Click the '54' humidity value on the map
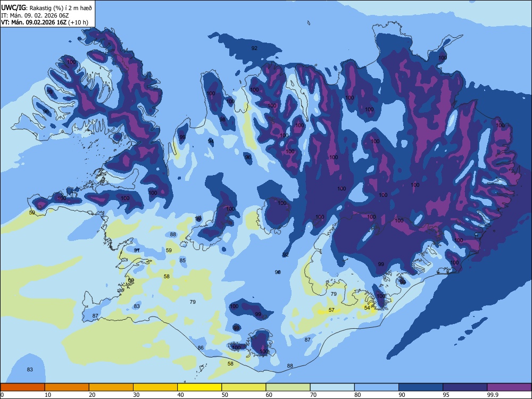 tap(367, 307)
